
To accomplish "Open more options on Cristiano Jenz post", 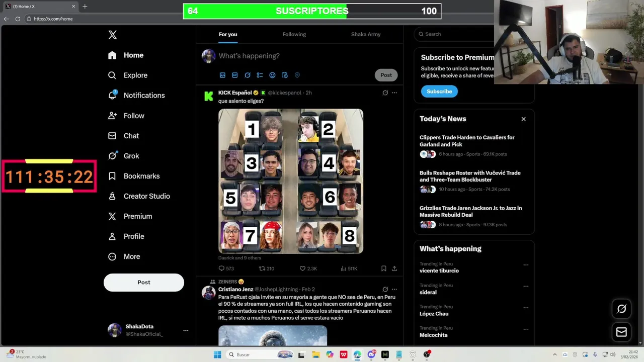I will coord(394,290).
